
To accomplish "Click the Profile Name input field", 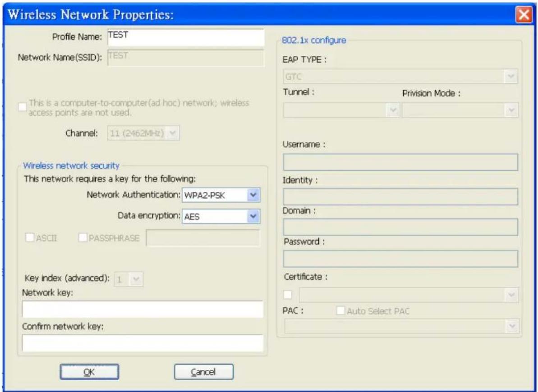I will point(186,37).
